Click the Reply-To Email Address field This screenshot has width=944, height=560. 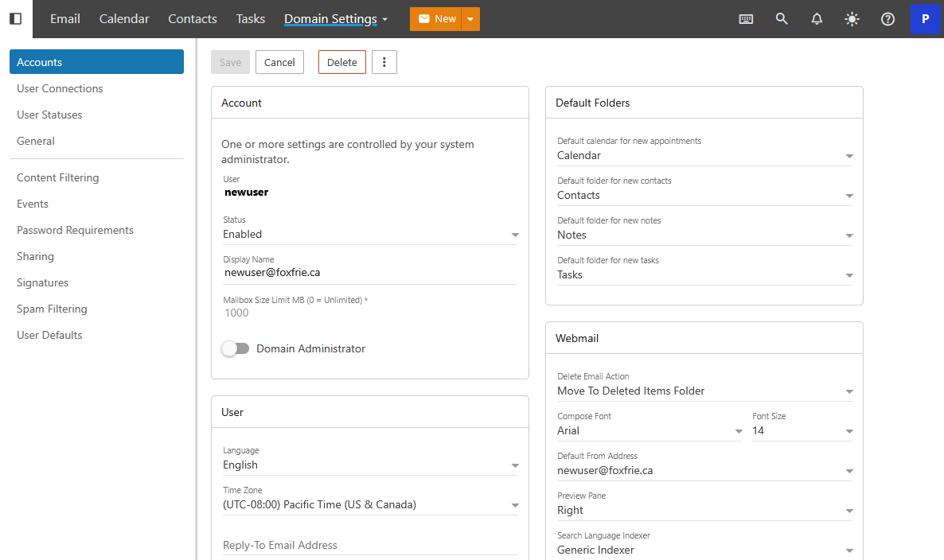tap(370, 545)
